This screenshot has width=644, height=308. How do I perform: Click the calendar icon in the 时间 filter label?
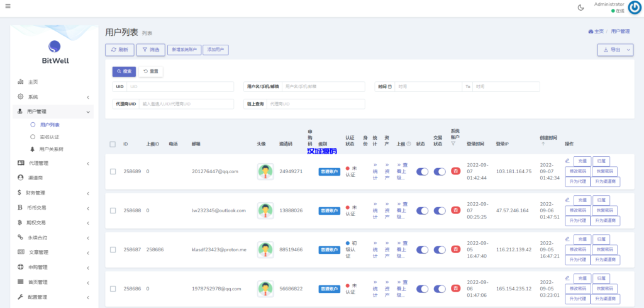coord(390,86)
